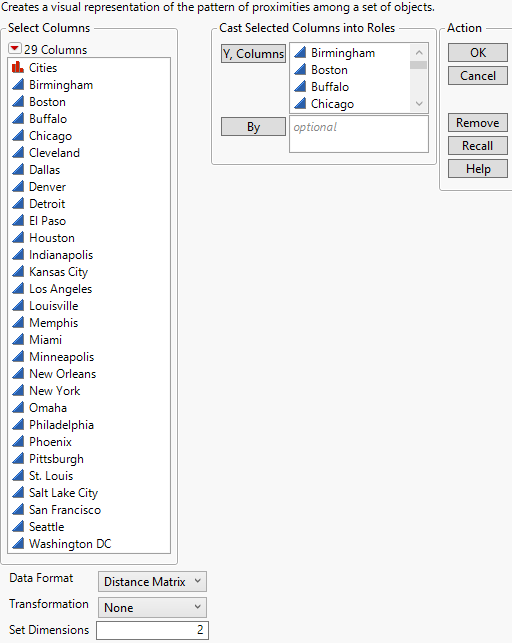Select Seattle column
Screen dimensions: 512x643
click(x=47, y=527)
